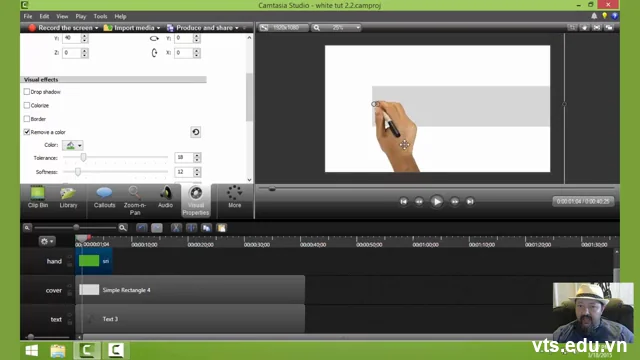This screenshot has width=640, height=360.
Task: Reset Remove a color settings icon
Action: (196, 132)
